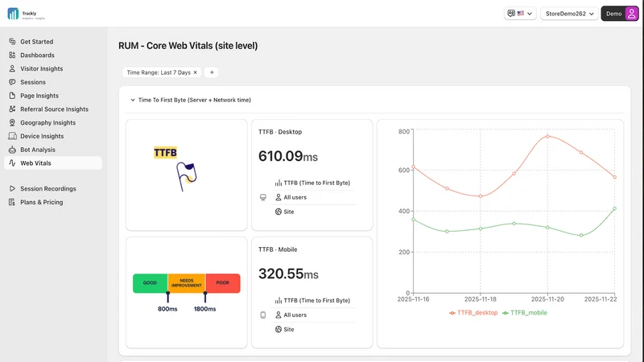Go to Geography Insights
This screenshot has height=362, width=644.
pyautogui.click(x=53, y=123)
